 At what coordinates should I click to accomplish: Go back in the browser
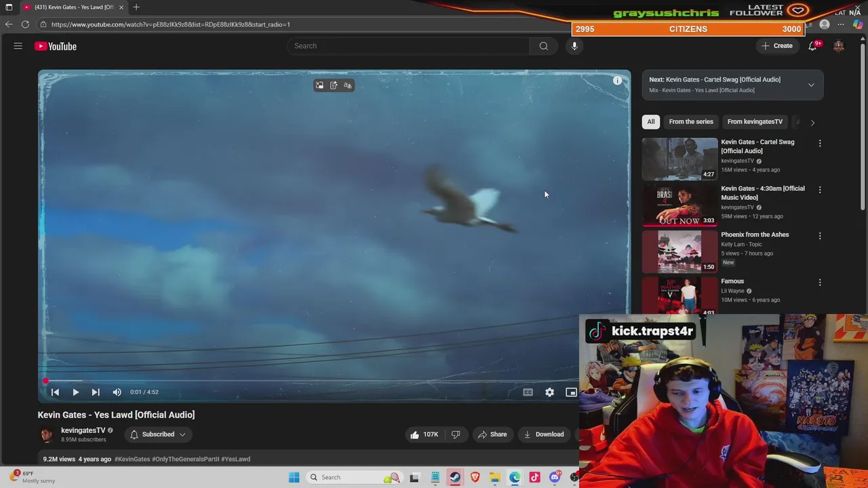[9, 24]
